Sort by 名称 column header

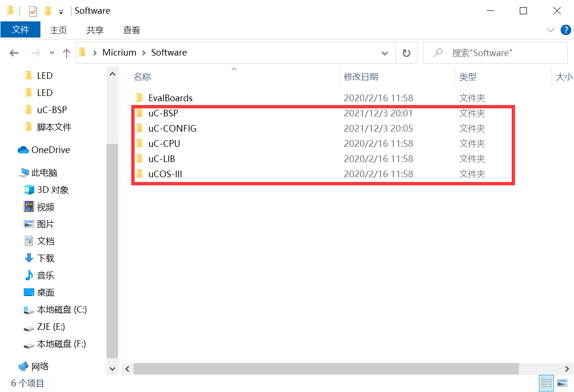pyautogui.click(x=142, y=76)
